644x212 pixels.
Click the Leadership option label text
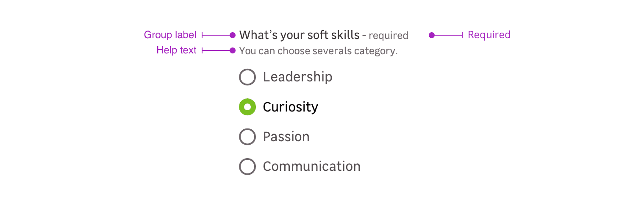point(297,77)
